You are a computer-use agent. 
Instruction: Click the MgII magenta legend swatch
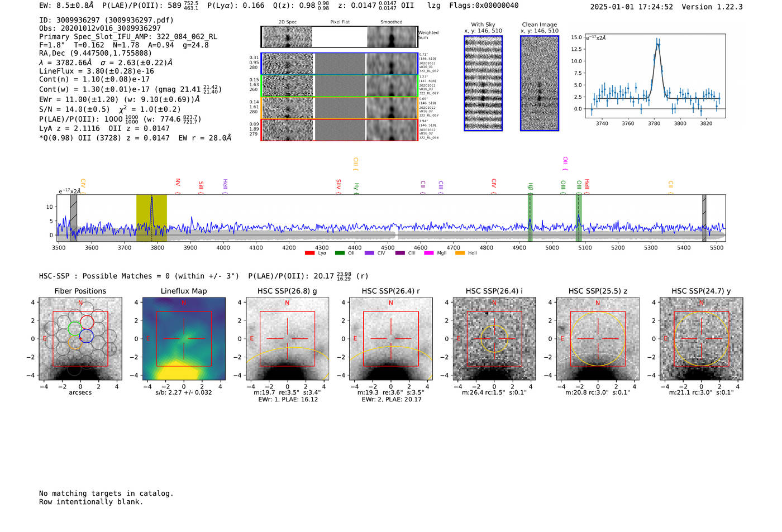pos(430,253)
